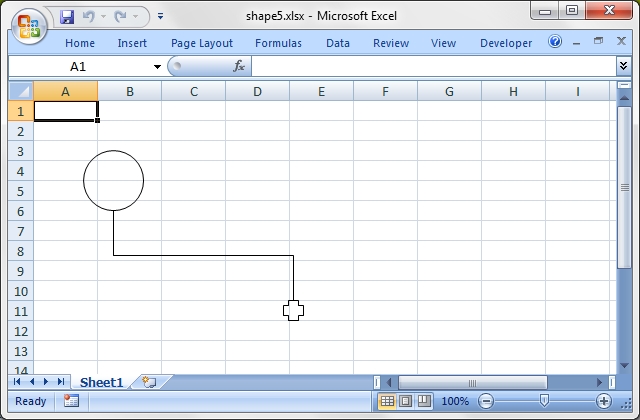Viewport: 640px width, 420px height.
Task: Open the Office Button menu
Action: click(x=29, y=27)
